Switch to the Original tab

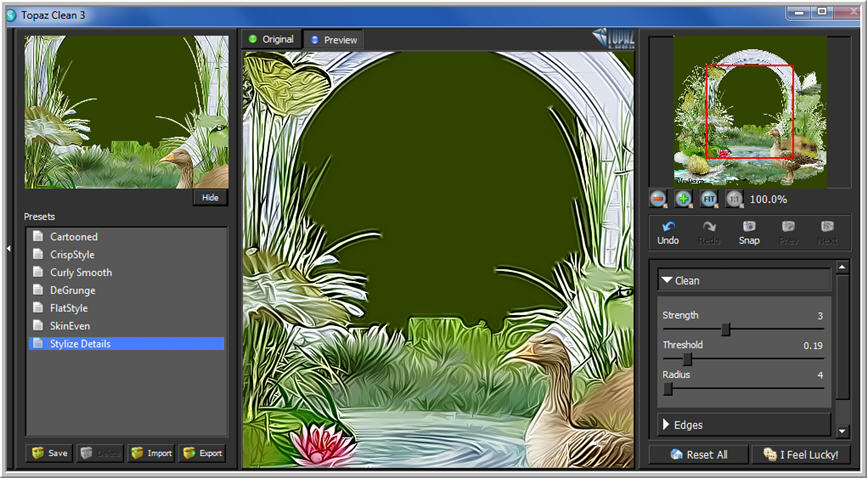pos(271,39)
